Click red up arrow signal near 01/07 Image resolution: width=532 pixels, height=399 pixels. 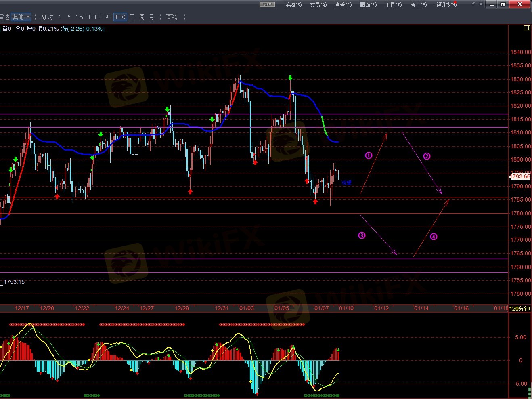(315, 202)
